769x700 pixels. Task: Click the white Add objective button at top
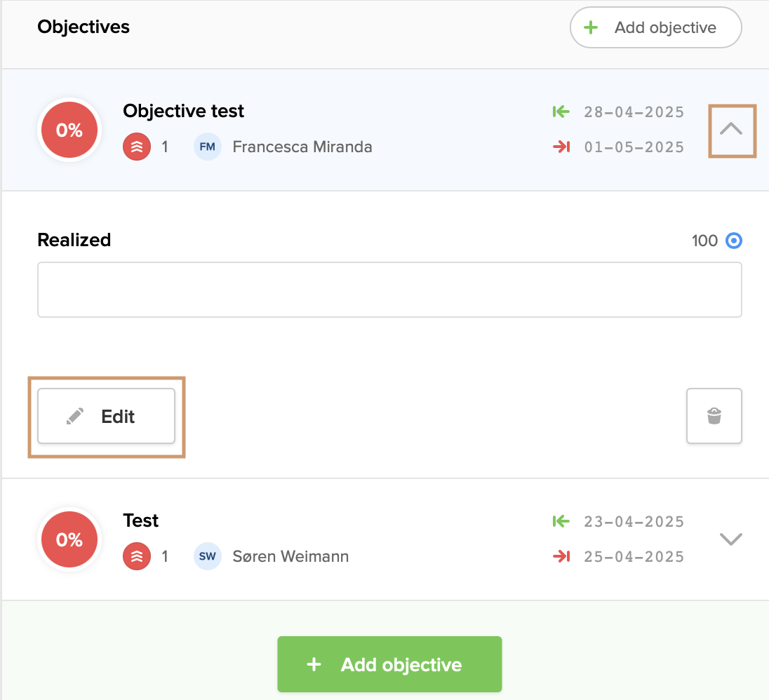point(655,28)
